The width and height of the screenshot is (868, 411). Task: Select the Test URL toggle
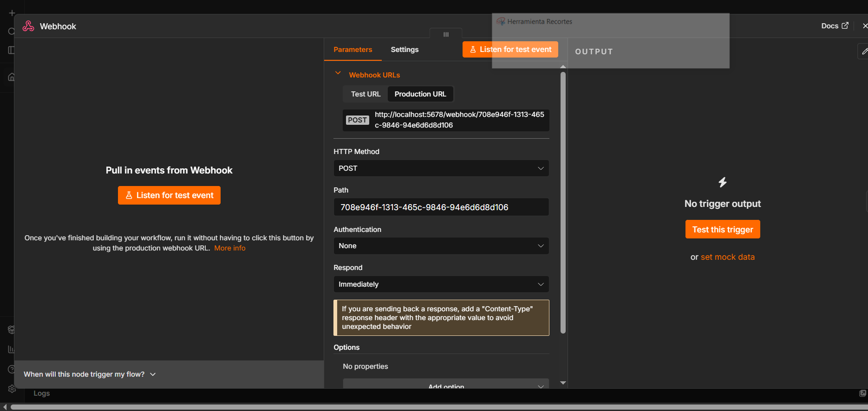(x=365, y=94)
